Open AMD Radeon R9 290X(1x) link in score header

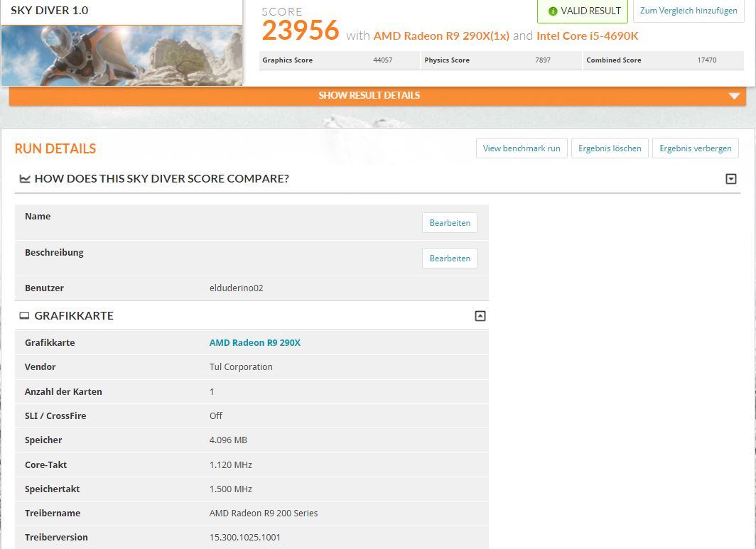(x=441, y=36)
